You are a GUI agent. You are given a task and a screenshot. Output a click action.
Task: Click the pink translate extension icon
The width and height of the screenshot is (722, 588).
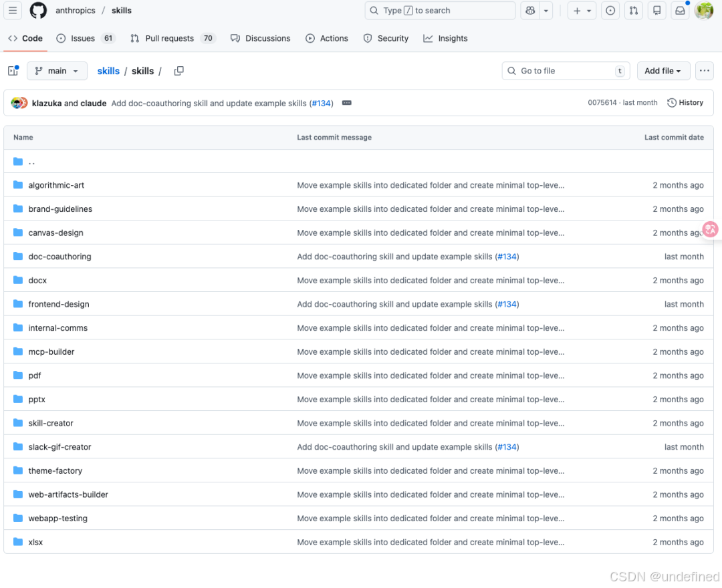click(711, 229)
